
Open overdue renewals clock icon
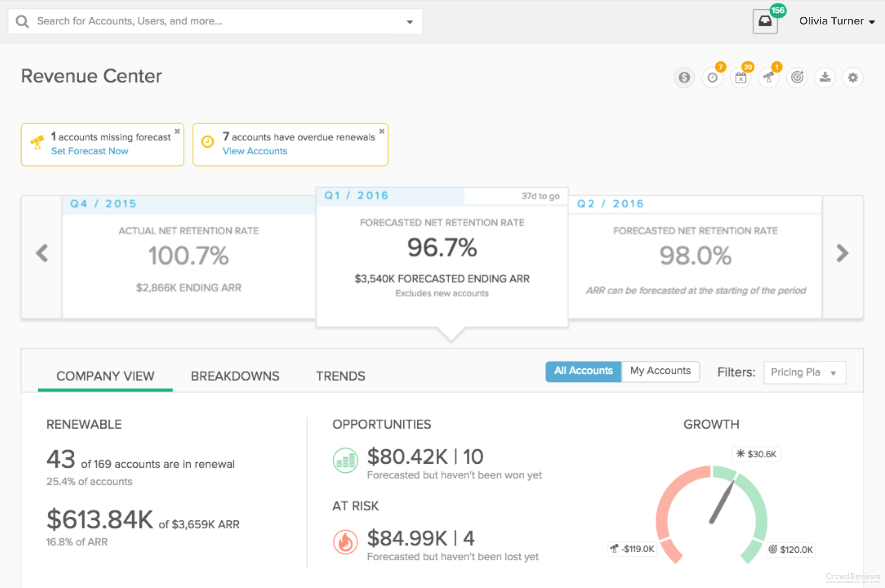click(712, 78)
